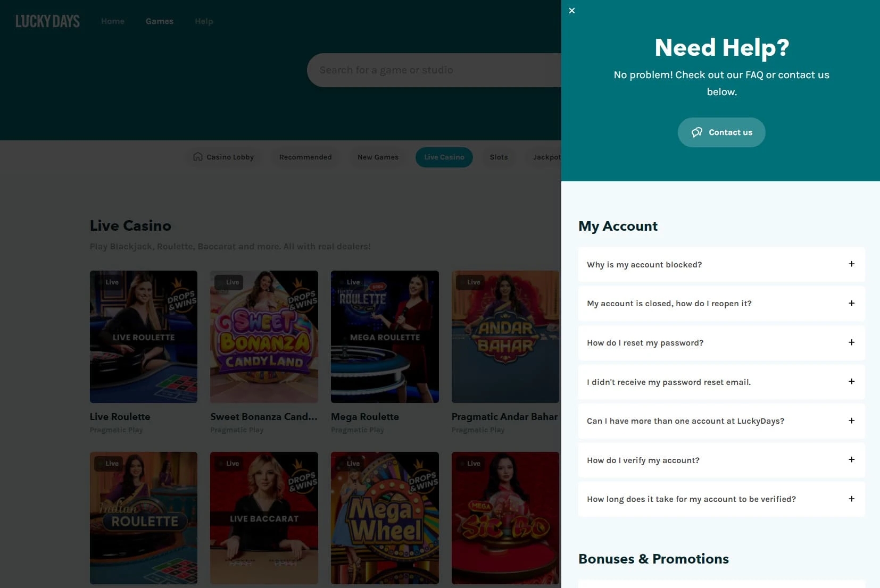Open the Live Roulette game thumbnail
This screenshot has height=588, width=880.
click(x=144, y=337)
